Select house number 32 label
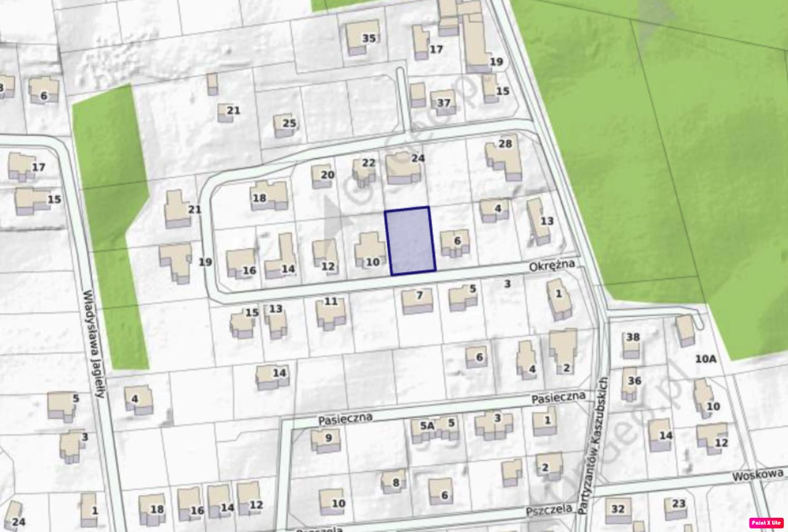788x532 pixels. pyautogui.click(x=618, y=509)
